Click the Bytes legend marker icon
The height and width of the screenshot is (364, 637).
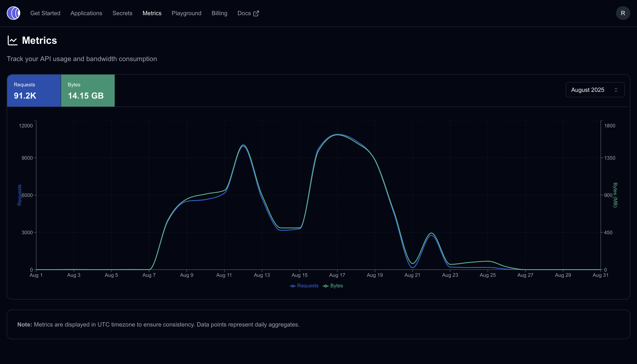[x=325, y=286]
